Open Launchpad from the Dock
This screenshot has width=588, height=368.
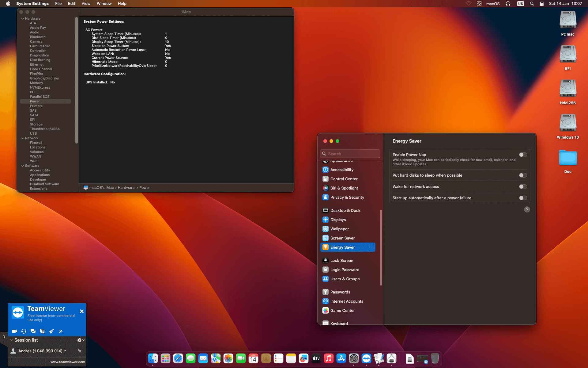[165, 358]
